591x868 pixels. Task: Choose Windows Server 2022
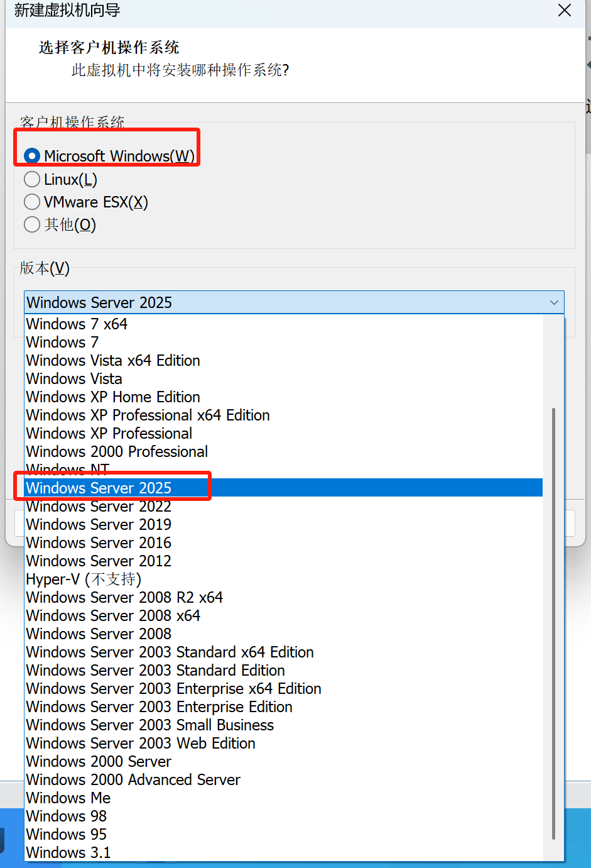(x=284, y=506)
